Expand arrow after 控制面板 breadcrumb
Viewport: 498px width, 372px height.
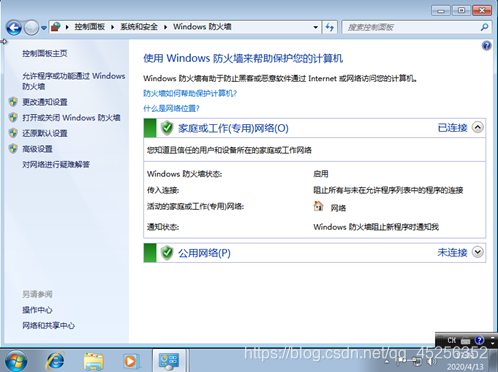coord(113,27)
